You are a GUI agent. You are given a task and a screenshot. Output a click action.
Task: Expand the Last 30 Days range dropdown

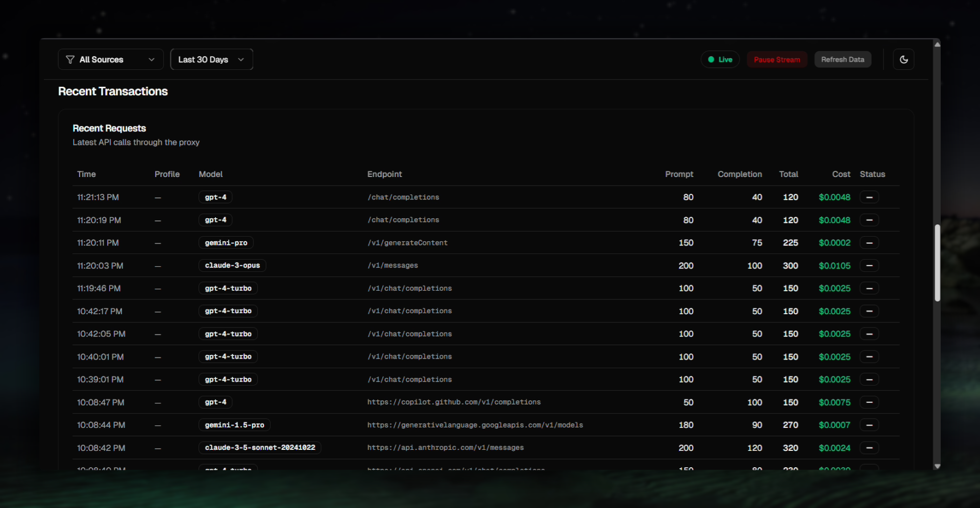[211, 60]
